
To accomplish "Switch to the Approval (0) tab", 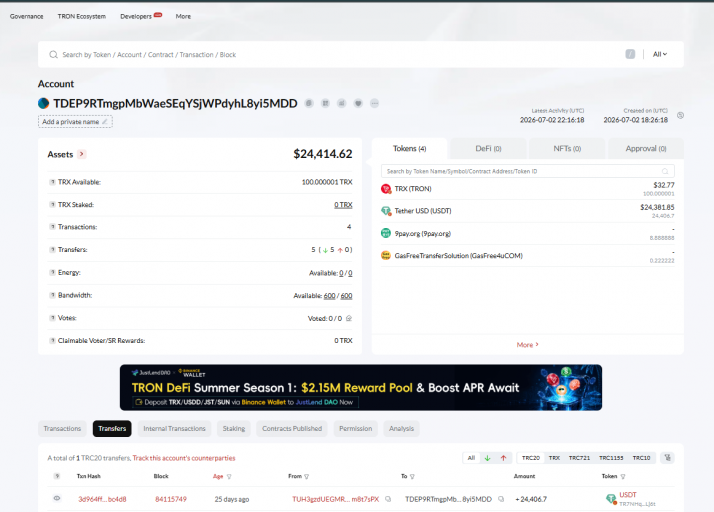I will click(646, 148).
